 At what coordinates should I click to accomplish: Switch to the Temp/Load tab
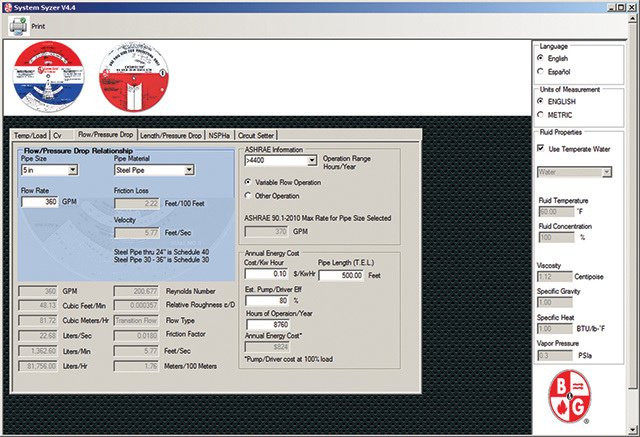(x=30, y=135)
